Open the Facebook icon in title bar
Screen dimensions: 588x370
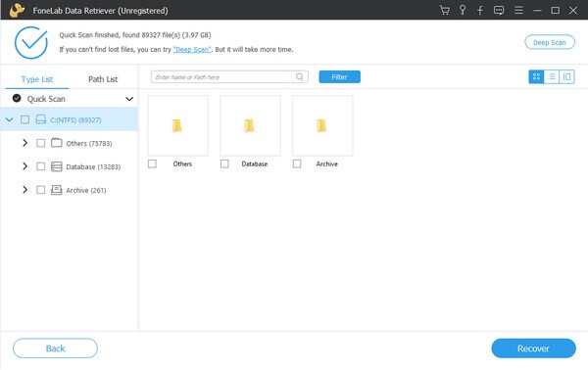[480, 10]
